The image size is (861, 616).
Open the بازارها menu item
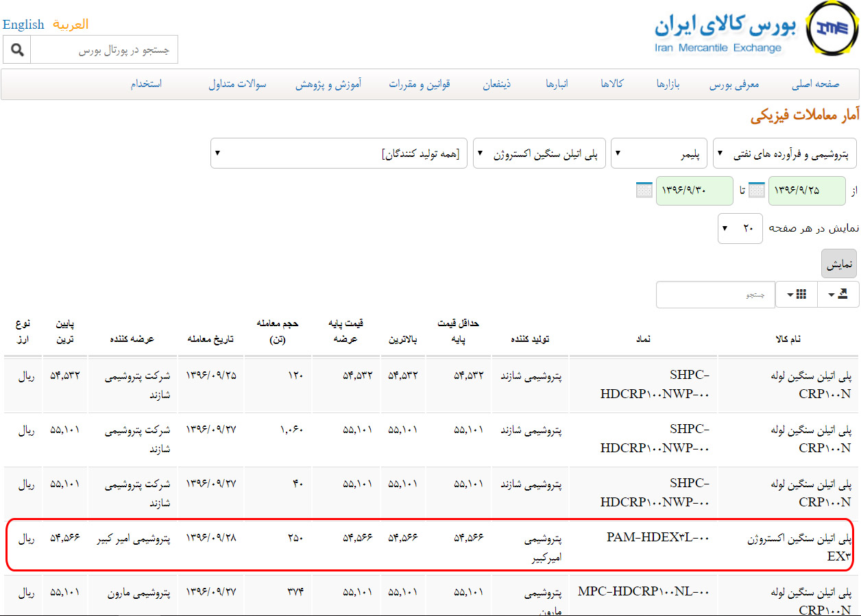tap(667, 84)
